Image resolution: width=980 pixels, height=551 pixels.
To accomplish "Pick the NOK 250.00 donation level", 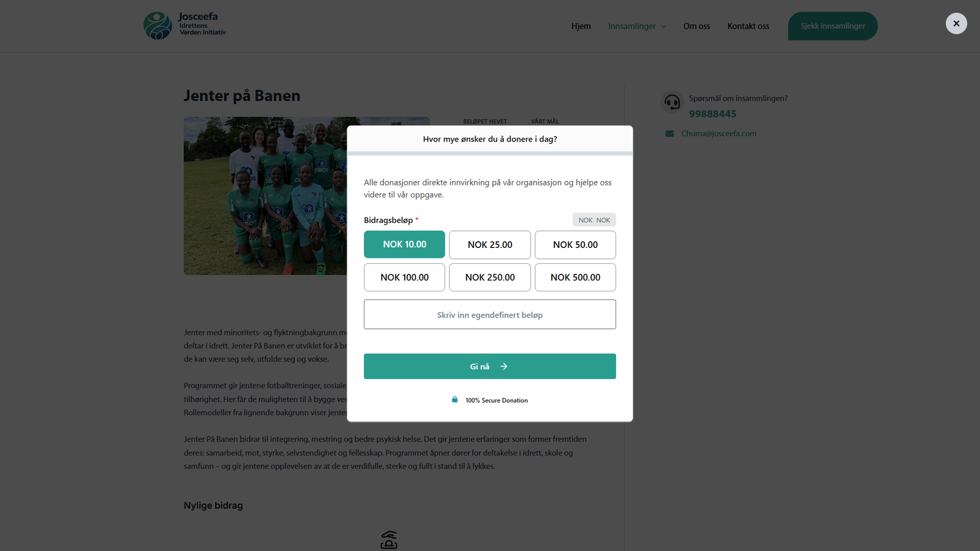I will point(489,277).
